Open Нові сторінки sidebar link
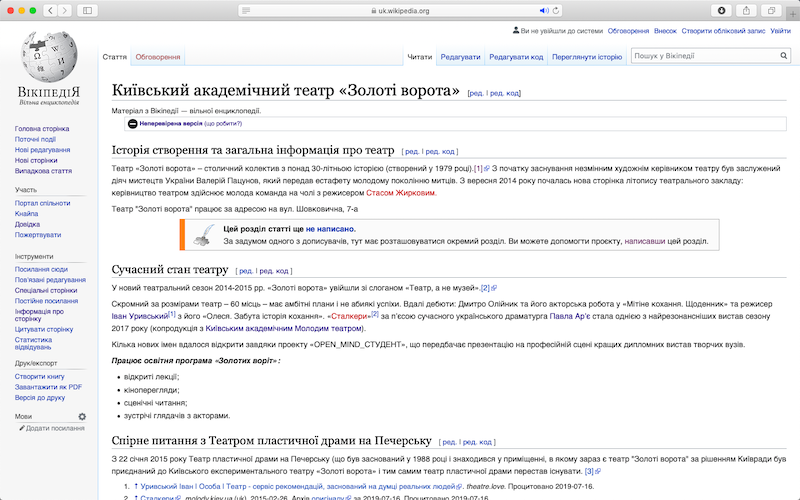Viewport: 800px width, 500px height. [x=36, y=160]
